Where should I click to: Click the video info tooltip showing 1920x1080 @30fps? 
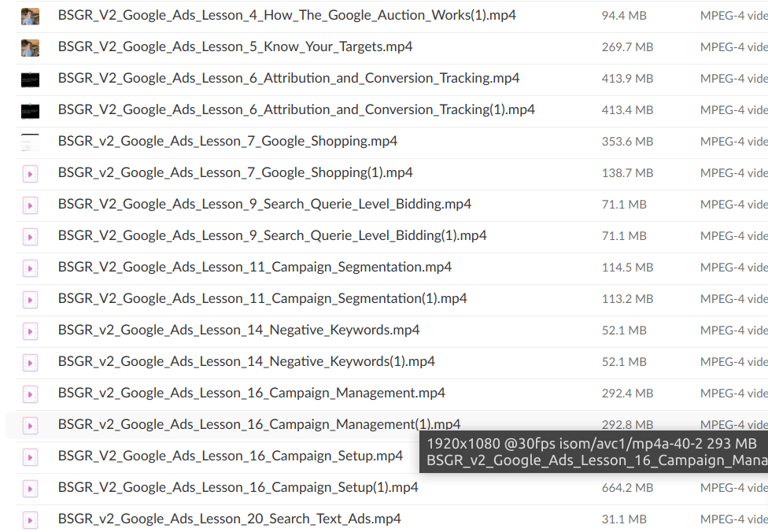593,452
